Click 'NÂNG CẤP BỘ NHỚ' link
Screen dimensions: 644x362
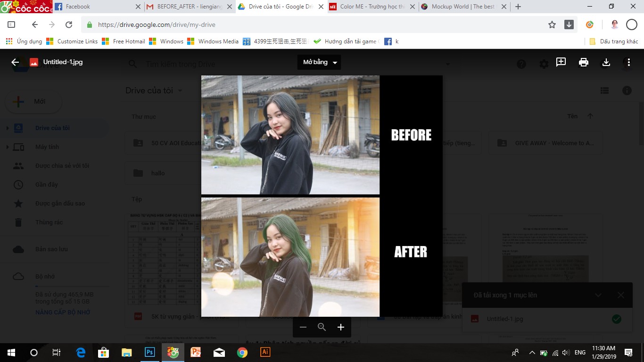tap(63, 313)
